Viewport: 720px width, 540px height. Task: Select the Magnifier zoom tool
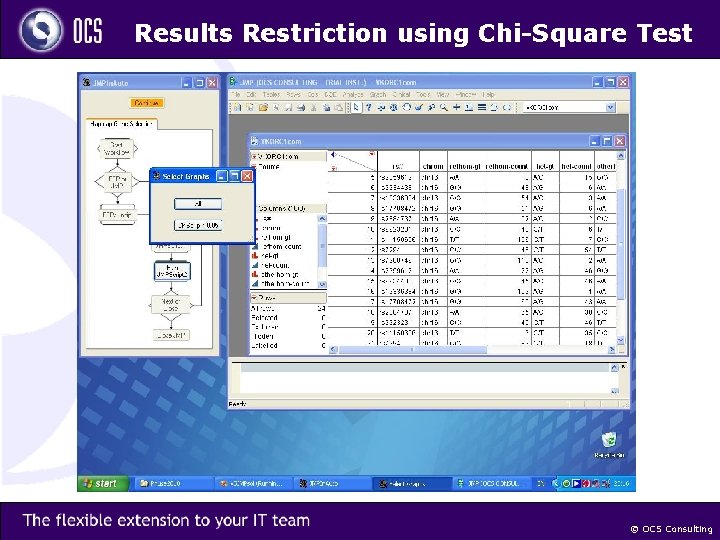tap(444, 107)
